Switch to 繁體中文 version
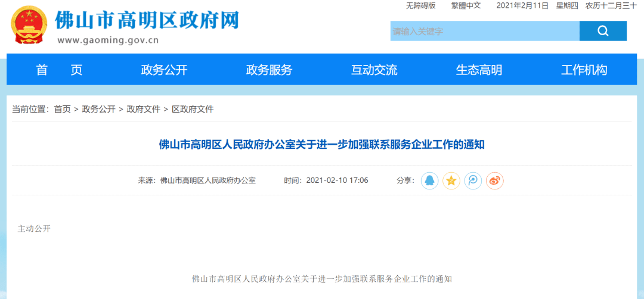Screen dimensions: 644x299 tap(466, 5)
